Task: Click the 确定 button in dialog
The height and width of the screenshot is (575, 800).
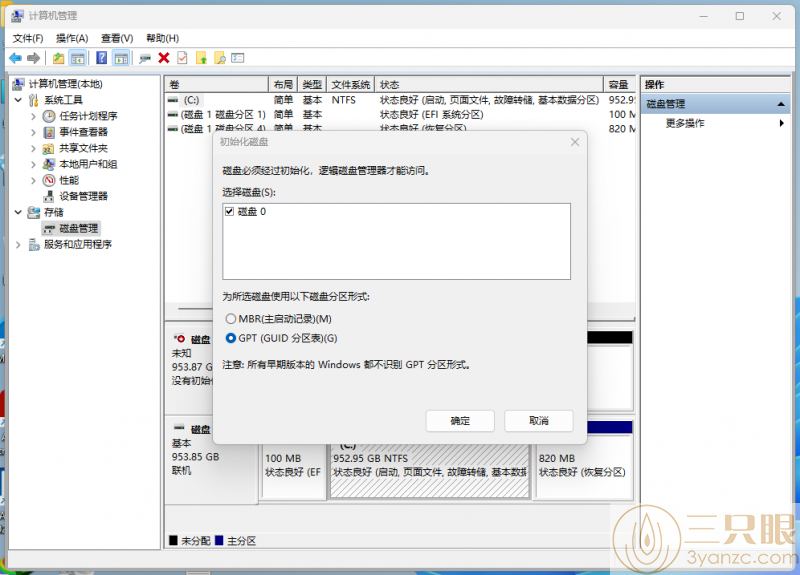Action: coord(460,421)
